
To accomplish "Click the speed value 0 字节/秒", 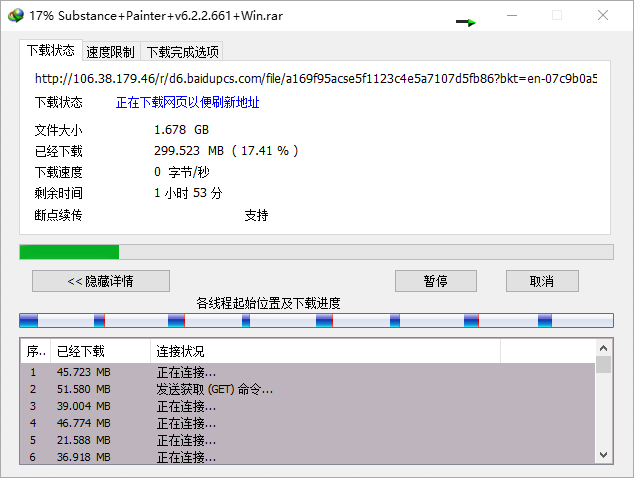I will [x=182, y=172].
